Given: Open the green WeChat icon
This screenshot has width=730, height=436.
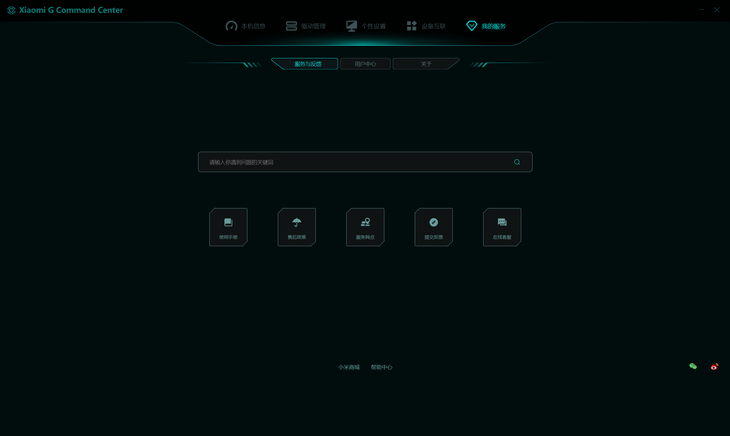Looking at the screenshot, I should [693, 366].
